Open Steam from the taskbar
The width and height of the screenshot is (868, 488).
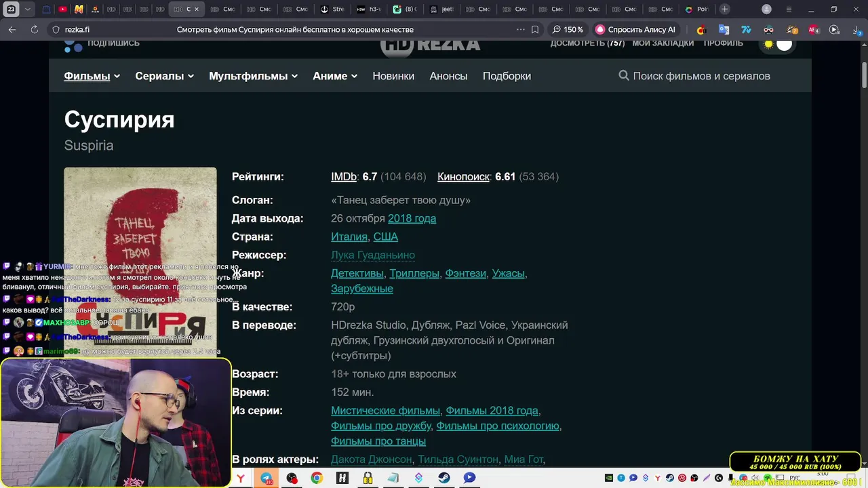pos(443,478)
